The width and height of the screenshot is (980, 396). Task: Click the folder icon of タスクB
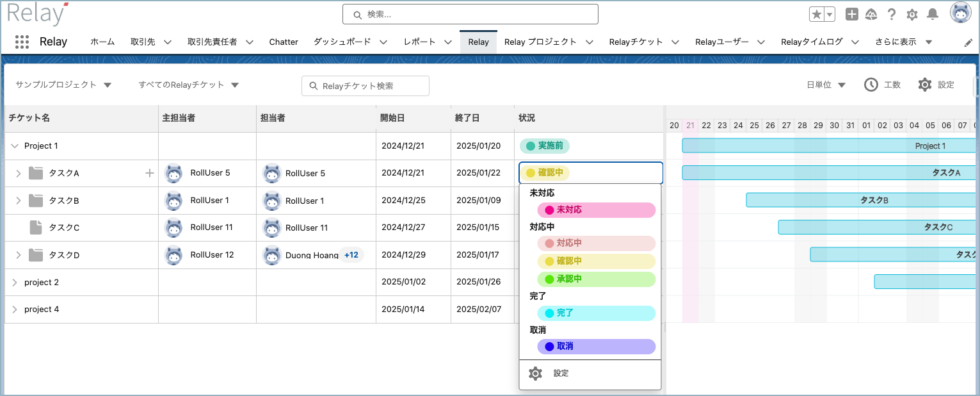coord(36,201)
